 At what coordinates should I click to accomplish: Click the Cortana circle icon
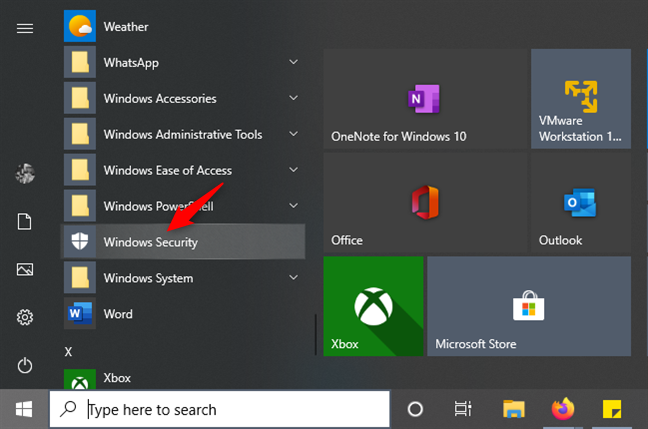(x=415, y=409)
